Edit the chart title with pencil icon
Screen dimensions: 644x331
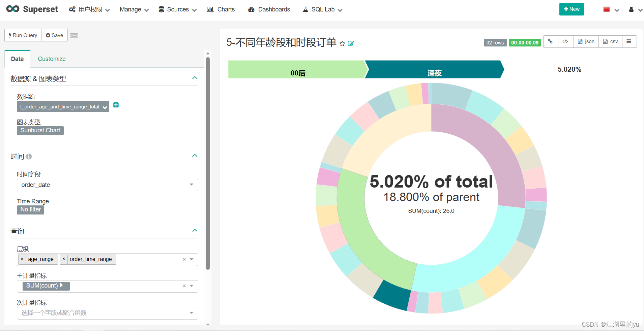(351, 43)
